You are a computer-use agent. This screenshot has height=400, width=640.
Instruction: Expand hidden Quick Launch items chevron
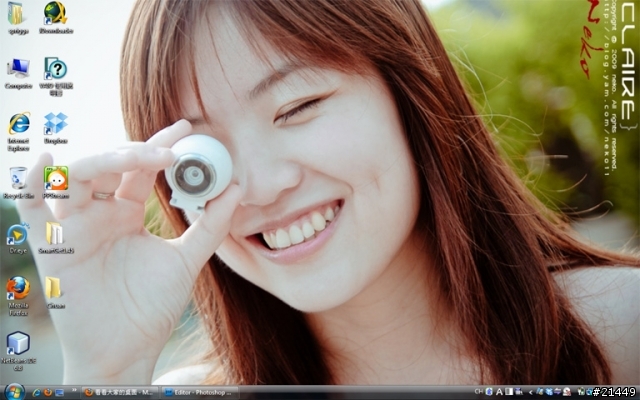click(74, 391)
